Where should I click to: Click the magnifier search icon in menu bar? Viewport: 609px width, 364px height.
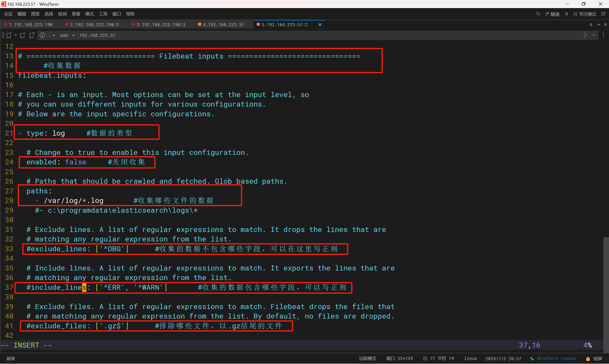[538, 14]
